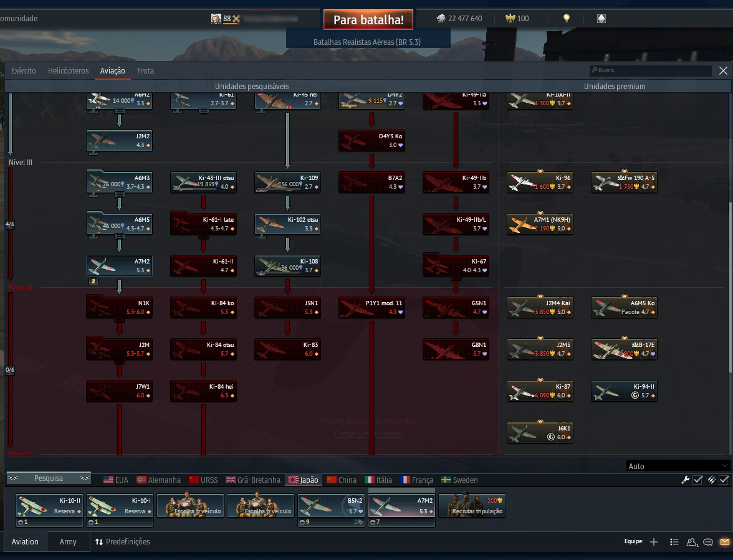The image size is (733, 560).
Task: Open Predefinições presets menu
Action: [x=122, y=542]
